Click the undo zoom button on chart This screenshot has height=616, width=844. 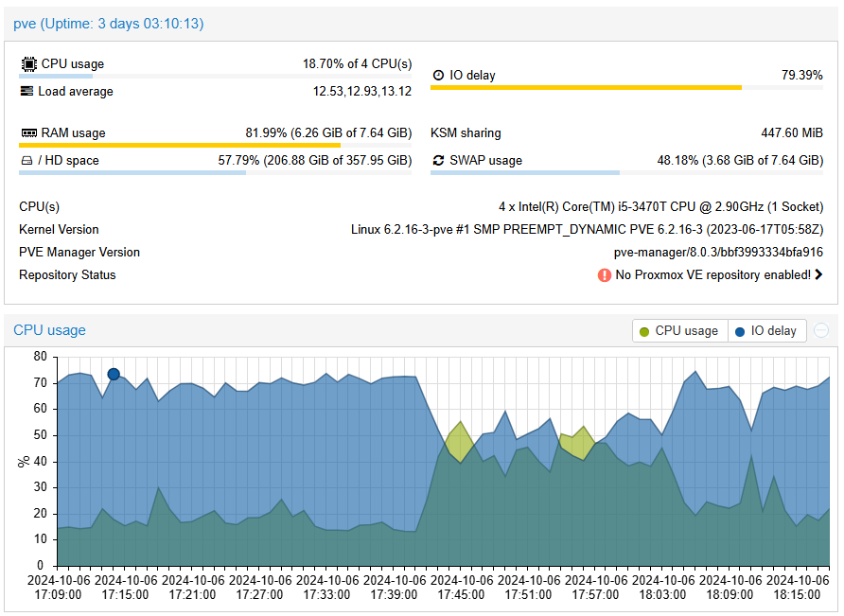(821, 330)
